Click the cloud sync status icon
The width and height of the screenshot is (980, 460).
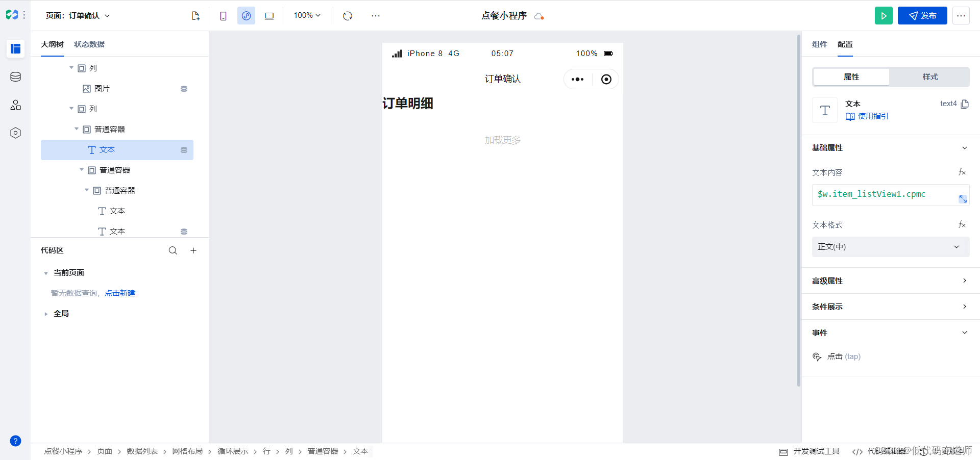point(539,16)
